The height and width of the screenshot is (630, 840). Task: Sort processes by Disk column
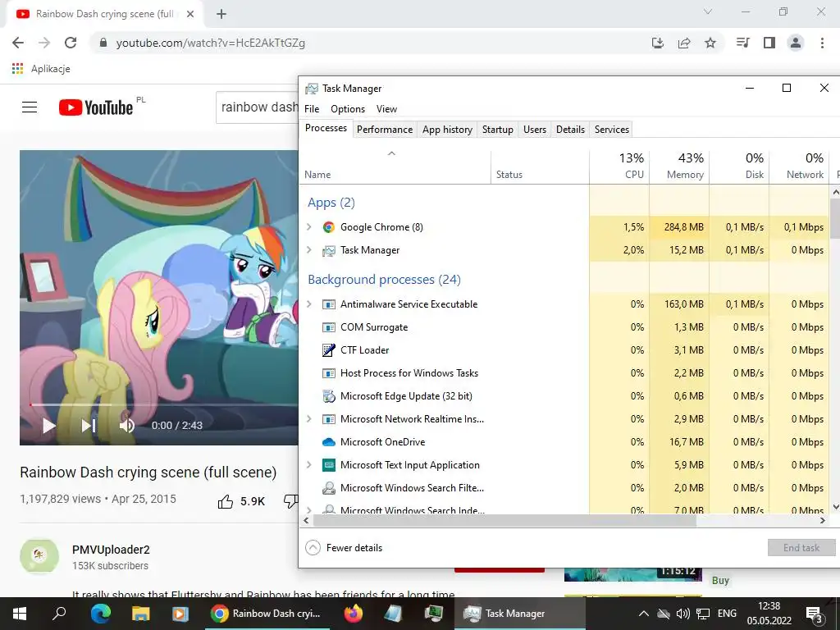740,167
